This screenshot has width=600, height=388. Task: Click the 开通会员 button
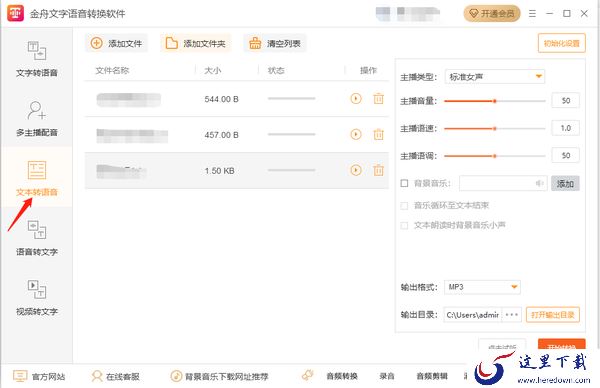(x=492, y=14)
